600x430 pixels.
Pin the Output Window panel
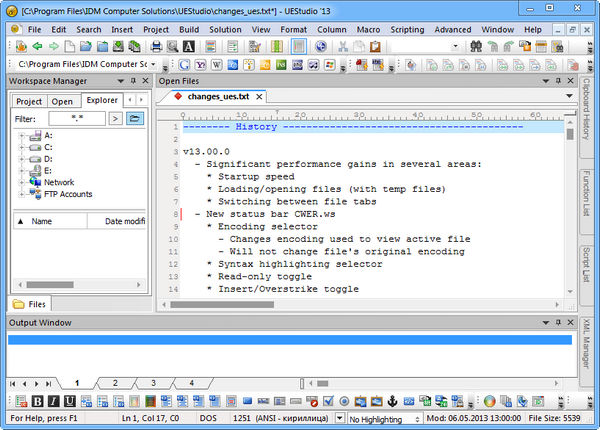coord(556,323)
